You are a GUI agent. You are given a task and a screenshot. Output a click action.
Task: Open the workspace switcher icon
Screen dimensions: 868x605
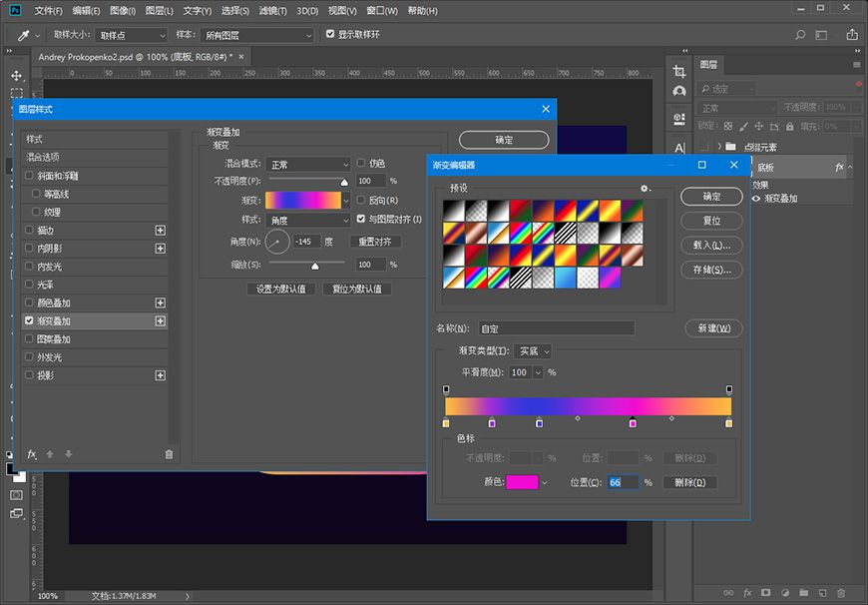[821, 35]
